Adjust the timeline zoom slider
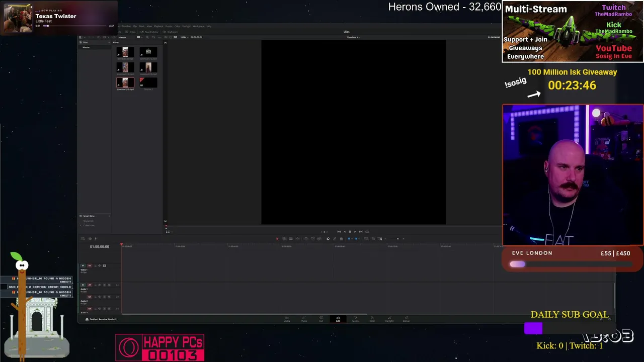Image resolution: width=644 pixels, height=362 pixels. [x=397, y=239]
